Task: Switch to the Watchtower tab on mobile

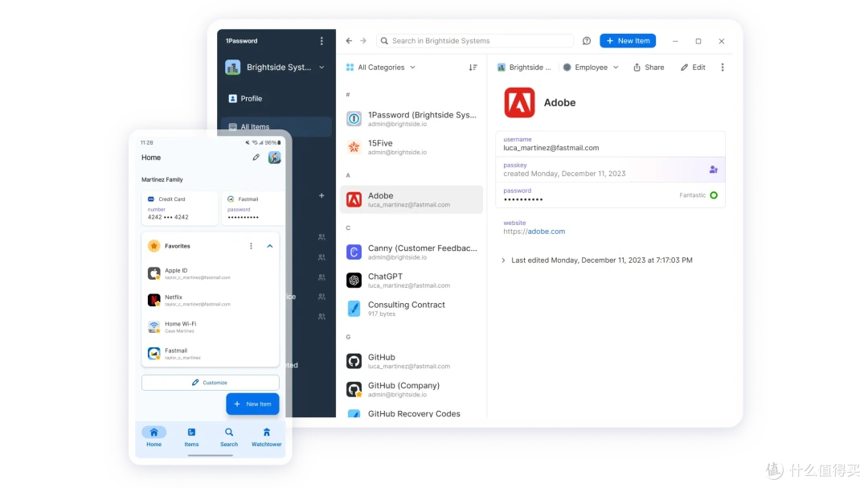Action: [266, 437]
